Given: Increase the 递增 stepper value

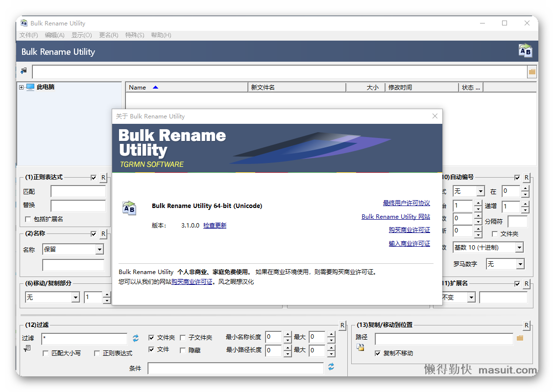Looking at the screenshot, I should (x=525, y=204).
